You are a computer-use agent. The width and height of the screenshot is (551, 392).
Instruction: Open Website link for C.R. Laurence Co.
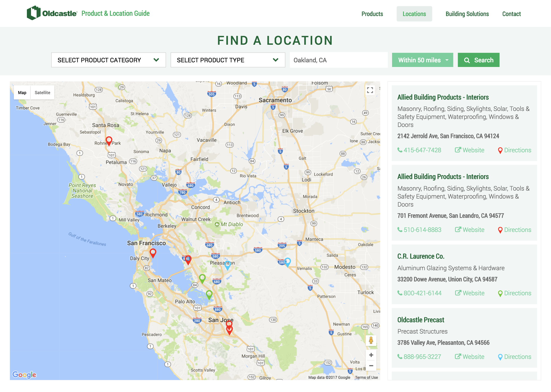tap(470, 293)
